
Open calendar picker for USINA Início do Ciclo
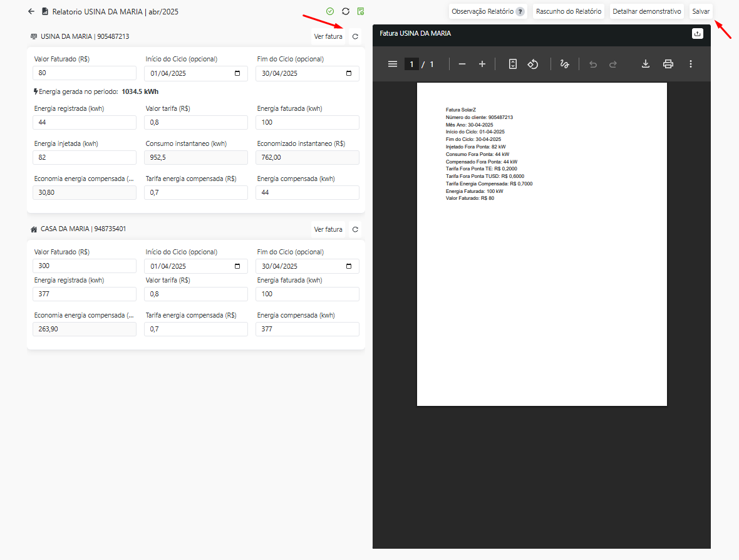click(x=237, y=73)
